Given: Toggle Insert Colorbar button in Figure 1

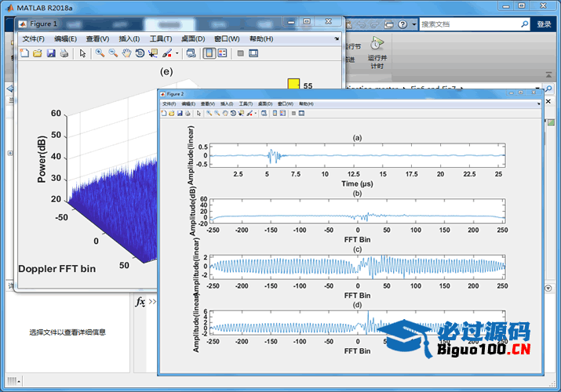Looking at the screenshot, I should coord(209,53).
